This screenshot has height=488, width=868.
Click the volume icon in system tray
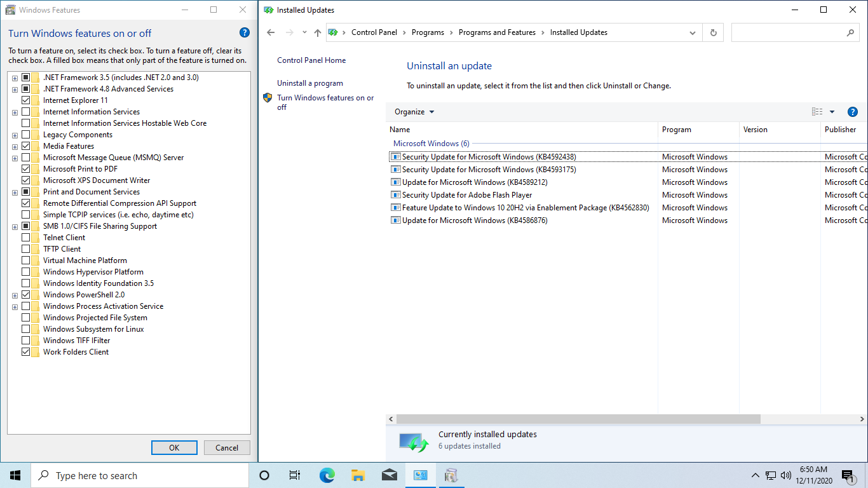[786, 475]
